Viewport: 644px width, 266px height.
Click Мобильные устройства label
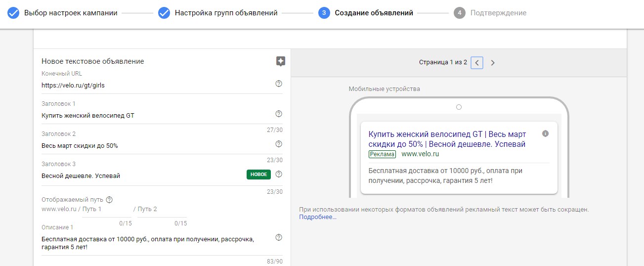tap(384, 89)
